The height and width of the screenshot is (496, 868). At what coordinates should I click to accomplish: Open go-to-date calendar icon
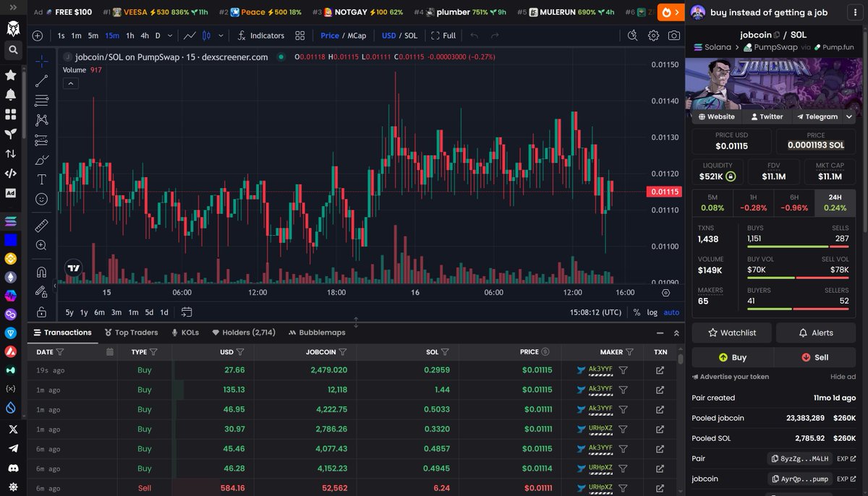[187, 312]
